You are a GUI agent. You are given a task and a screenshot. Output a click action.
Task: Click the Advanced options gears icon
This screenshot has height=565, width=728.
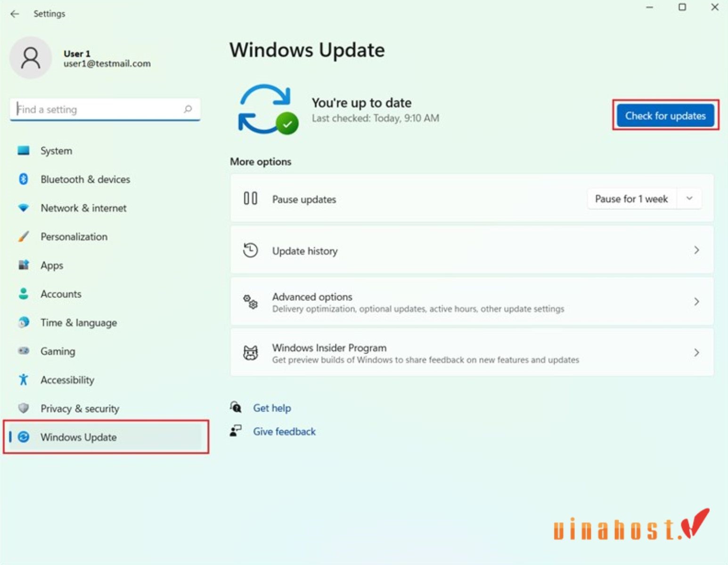[x=250, y=302]
